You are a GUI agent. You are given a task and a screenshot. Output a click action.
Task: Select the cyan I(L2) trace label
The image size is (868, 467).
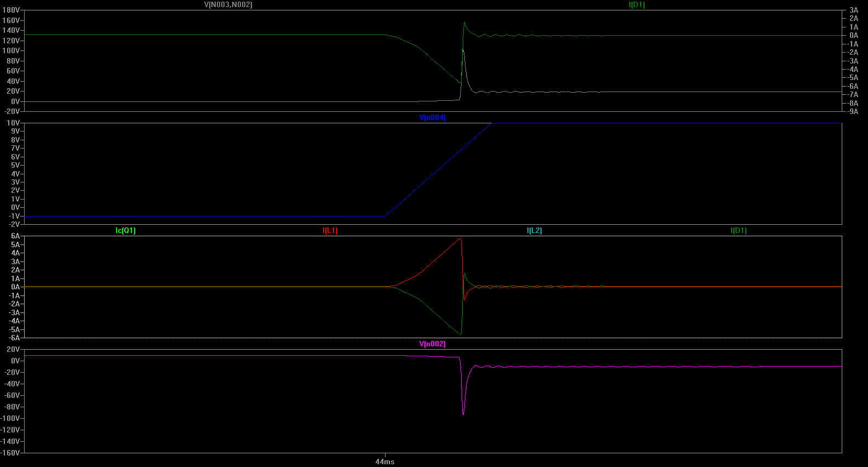coord(534,230)
